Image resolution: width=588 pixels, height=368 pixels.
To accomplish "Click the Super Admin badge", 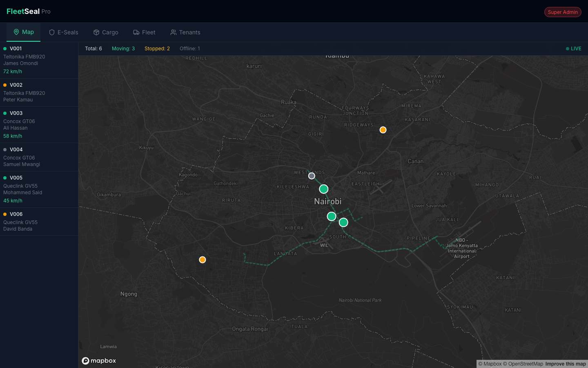I will 563,12.
